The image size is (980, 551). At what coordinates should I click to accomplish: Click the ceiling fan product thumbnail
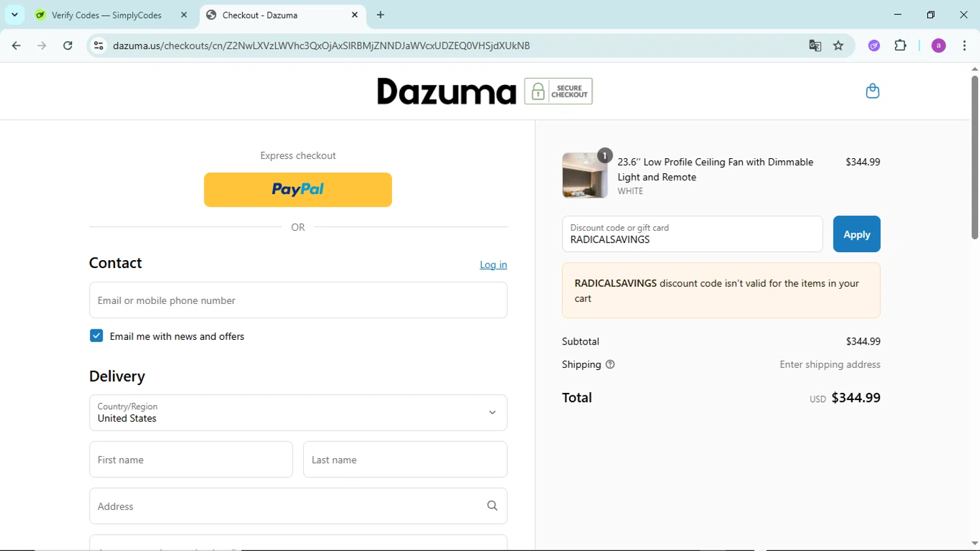click(x=585, y=175)
